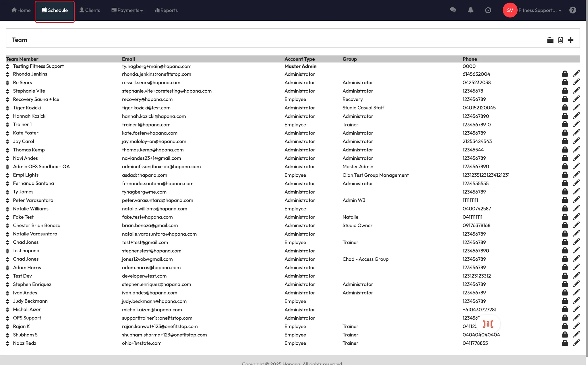Add a new team member with plus icon
This screenshot has height=365, width=588.
[570, 40]
